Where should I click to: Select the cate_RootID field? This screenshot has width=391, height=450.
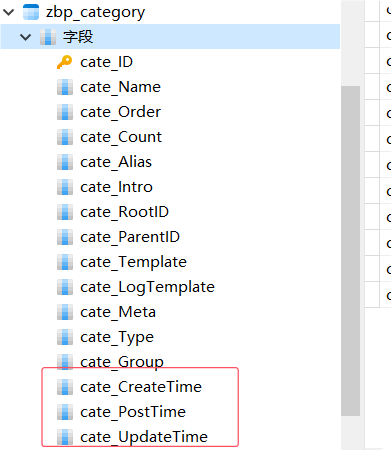click(x=125, y=212)
